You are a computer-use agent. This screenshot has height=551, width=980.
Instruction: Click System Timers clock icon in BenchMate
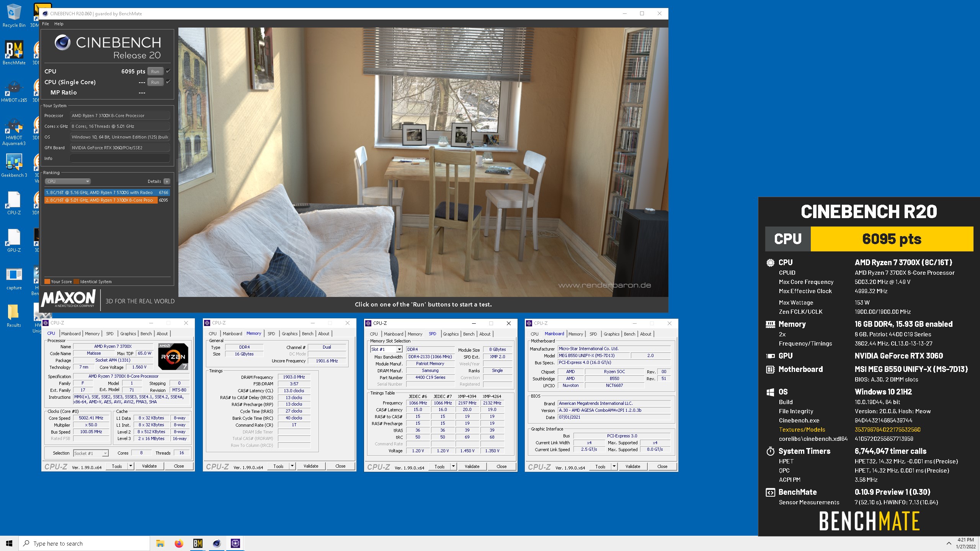coord(770,451)
